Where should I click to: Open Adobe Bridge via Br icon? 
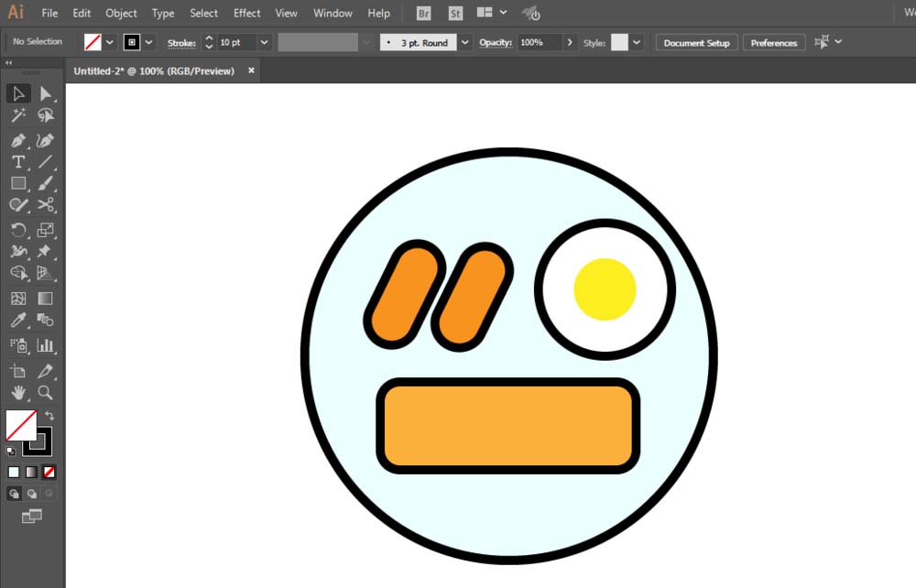(423, 14)
